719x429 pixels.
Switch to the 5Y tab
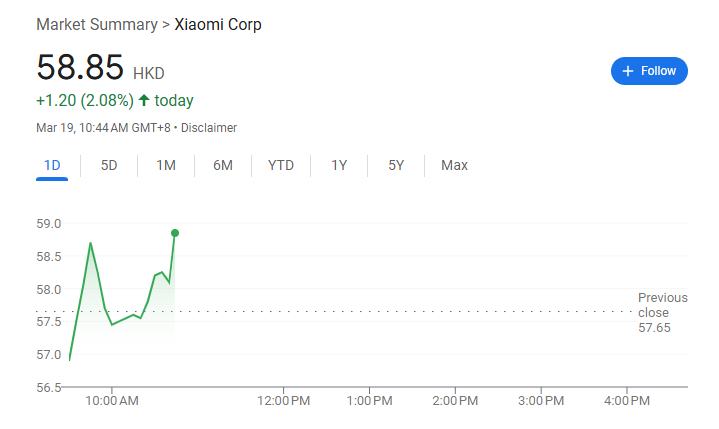[x=396, y=165]
